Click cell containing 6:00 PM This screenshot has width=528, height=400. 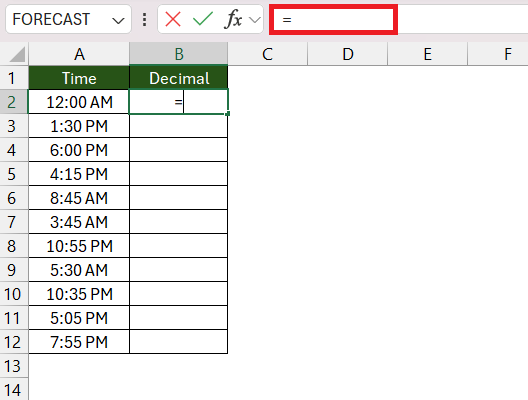coord(79,150)
